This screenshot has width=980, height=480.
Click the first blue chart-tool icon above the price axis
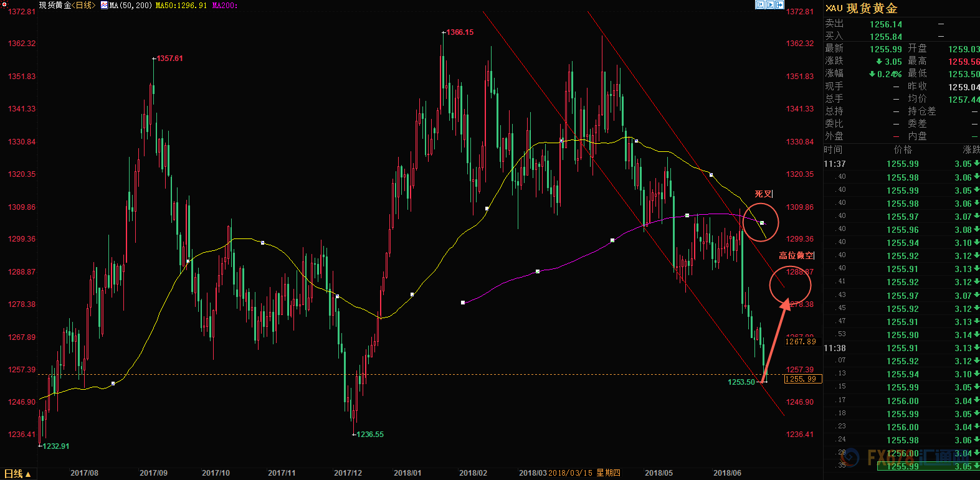point(759,4)
